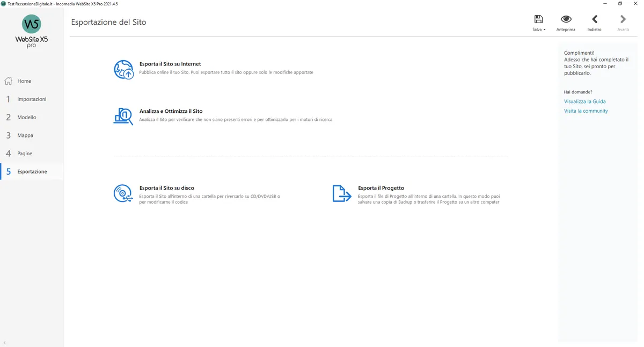Click the Esporta il Sito su disco icon

123,193
